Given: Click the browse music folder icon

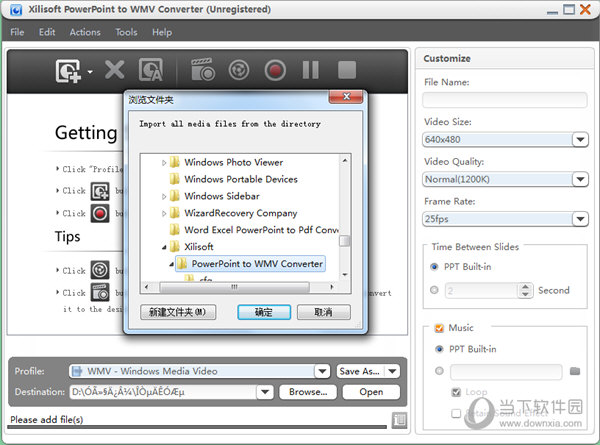Looking at the screenshot, I should coord(575,371).
